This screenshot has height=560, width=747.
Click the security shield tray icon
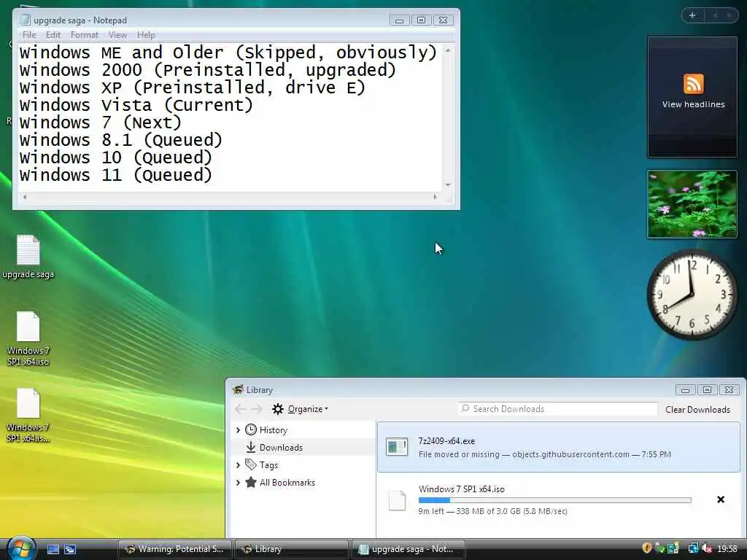point(647,548)
